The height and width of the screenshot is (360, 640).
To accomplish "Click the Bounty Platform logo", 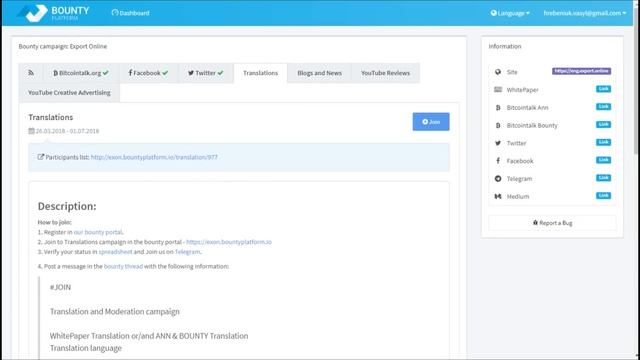I will (53, 13).
